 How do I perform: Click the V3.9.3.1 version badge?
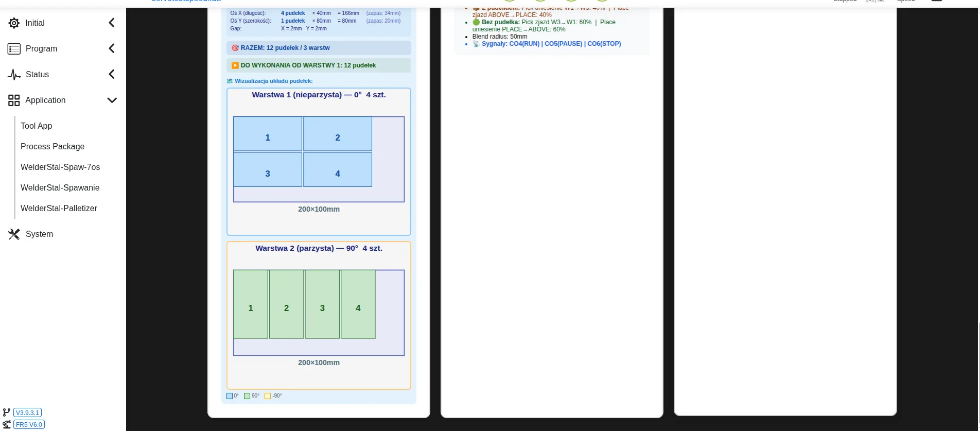click(28, 412)
